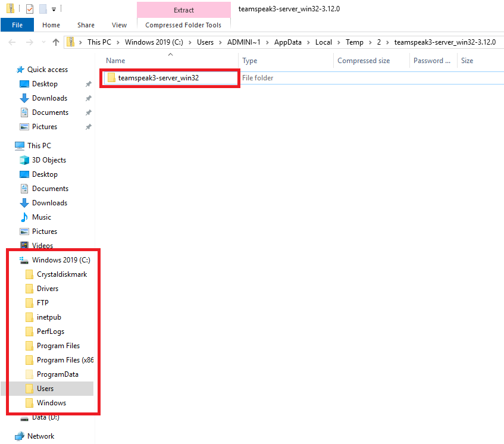504x444 pixels.
Task: Open Documents under Quick access
Action: click(50, 112)
